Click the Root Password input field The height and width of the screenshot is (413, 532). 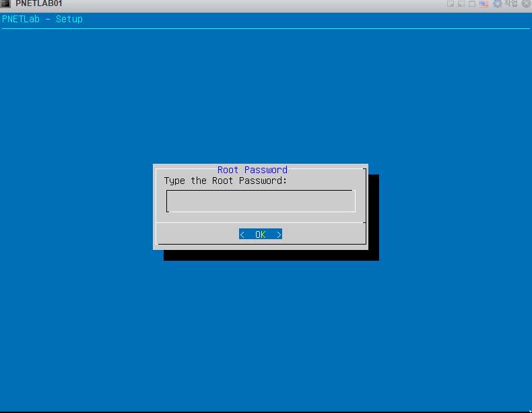click(261, 201)
